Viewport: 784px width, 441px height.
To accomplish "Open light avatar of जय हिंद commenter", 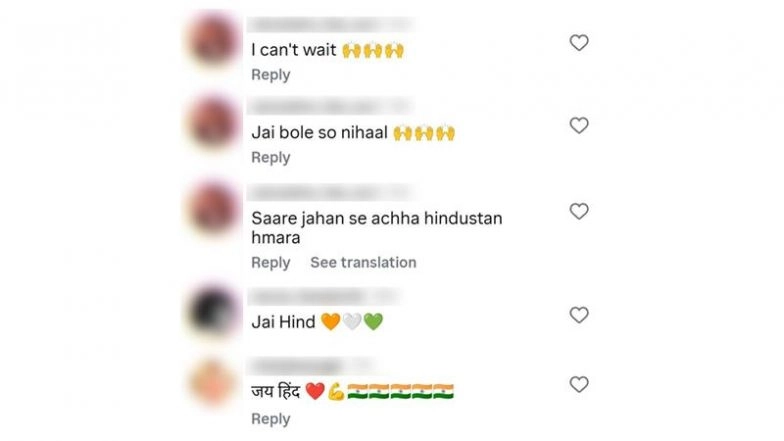I will coord(214,382).
